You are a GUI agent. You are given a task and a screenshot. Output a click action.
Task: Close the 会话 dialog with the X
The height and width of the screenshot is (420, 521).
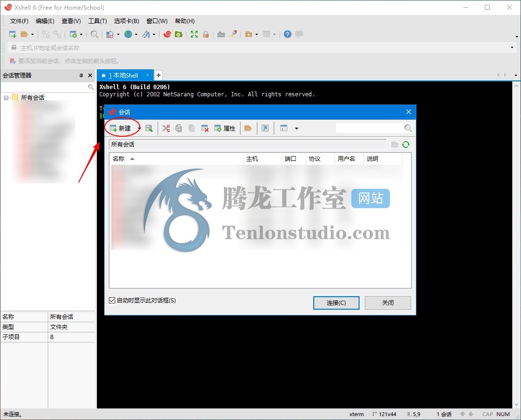(x=408, y=112)
